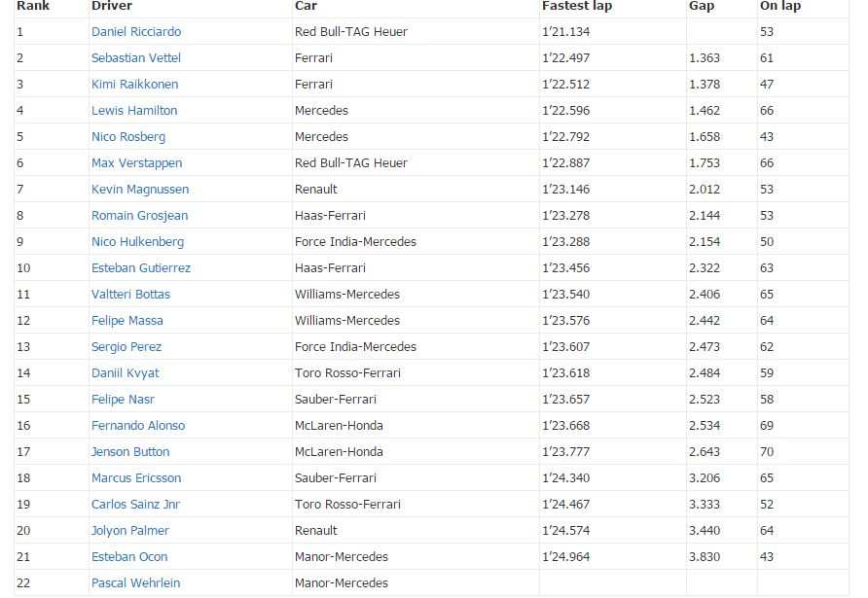The height and width of the screenshot is (598, 868).
Task: Visit the Nico Hulkenberg link
Action: point(137,242)
